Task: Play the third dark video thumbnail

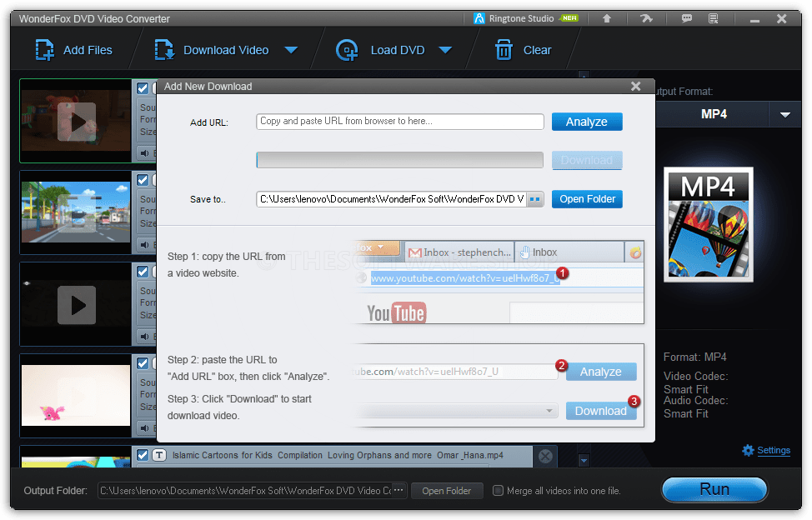Action: click(77, 305)
